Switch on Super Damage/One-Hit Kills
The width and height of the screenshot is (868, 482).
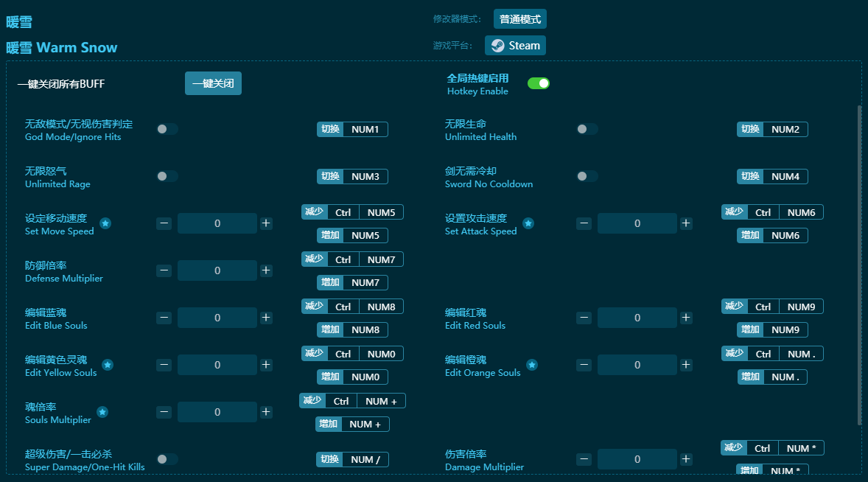[x=167, y=459]
